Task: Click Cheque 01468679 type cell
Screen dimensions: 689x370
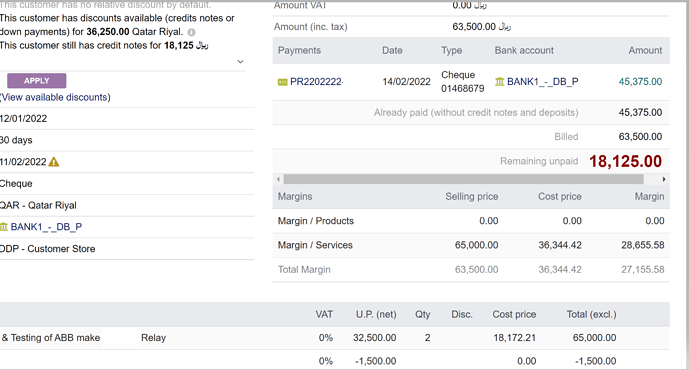Action: [463, 82]
